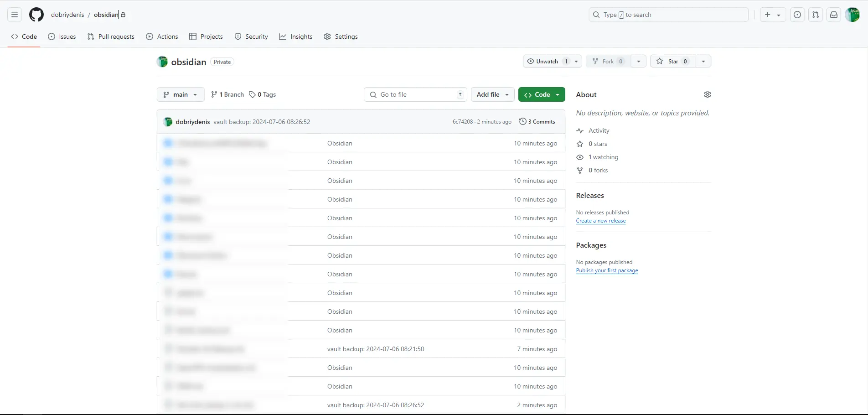
Task: Click Create a new release link
Action: point(601,221)
